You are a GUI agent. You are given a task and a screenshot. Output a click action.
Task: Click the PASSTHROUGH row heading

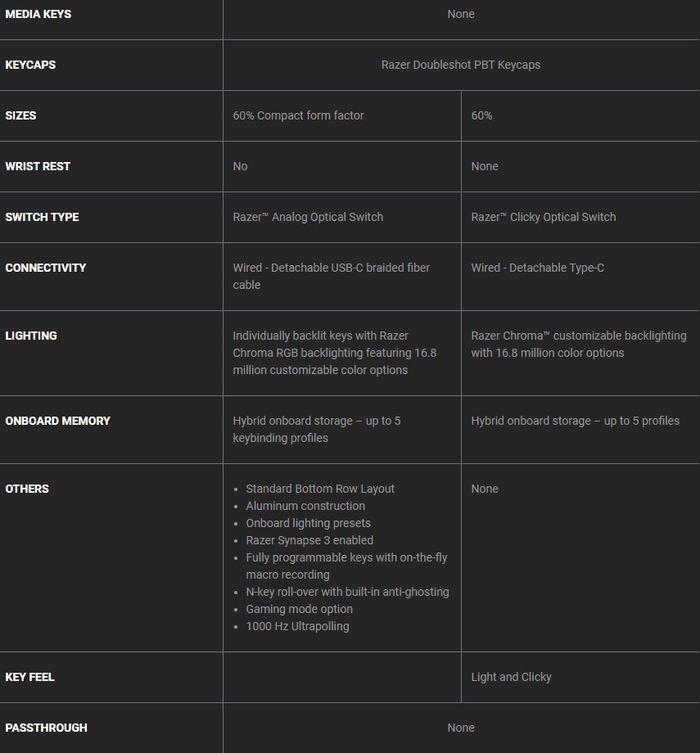[46, 728]
